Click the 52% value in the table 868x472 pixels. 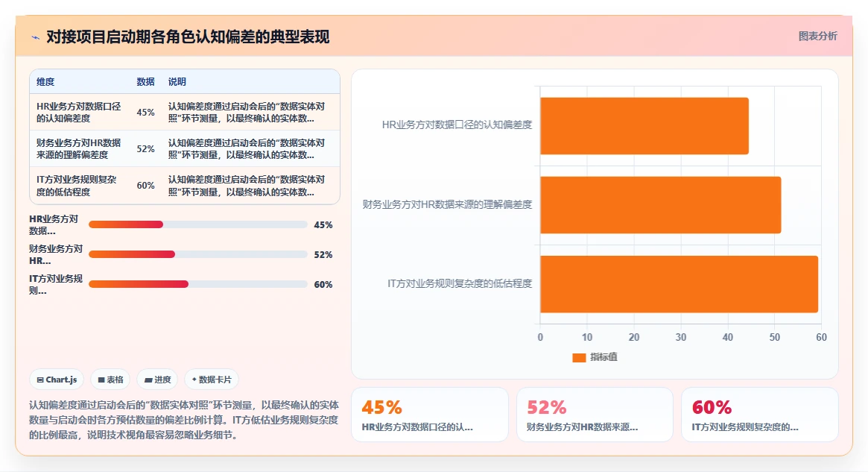coord(145,149)
